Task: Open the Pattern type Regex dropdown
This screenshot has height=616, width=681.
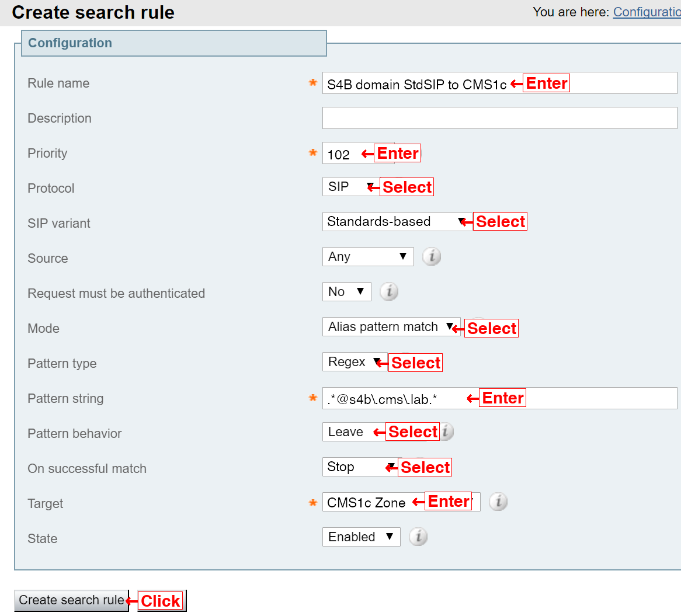Action: tap(355, 362)
